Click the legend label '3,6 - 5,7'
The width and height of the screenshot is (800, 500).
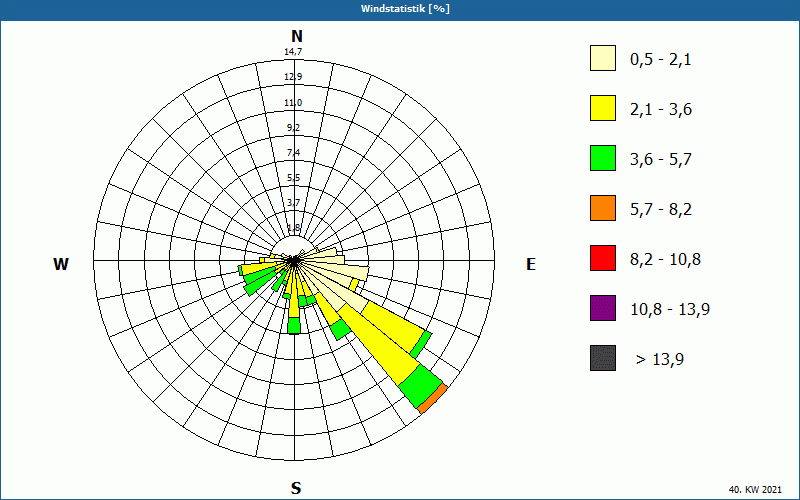click(661, 160)
